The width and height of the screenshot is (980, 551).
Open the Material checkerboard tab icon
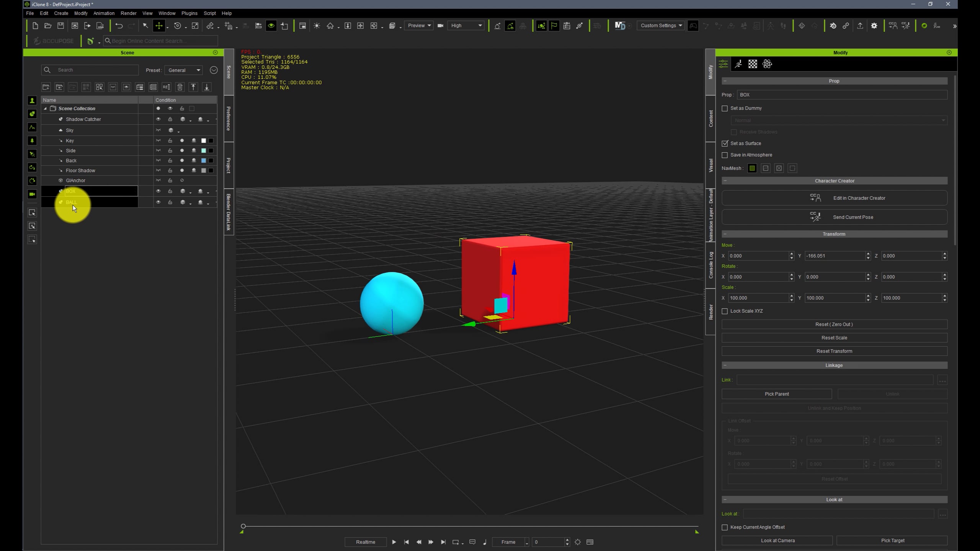tap(753, 64)
